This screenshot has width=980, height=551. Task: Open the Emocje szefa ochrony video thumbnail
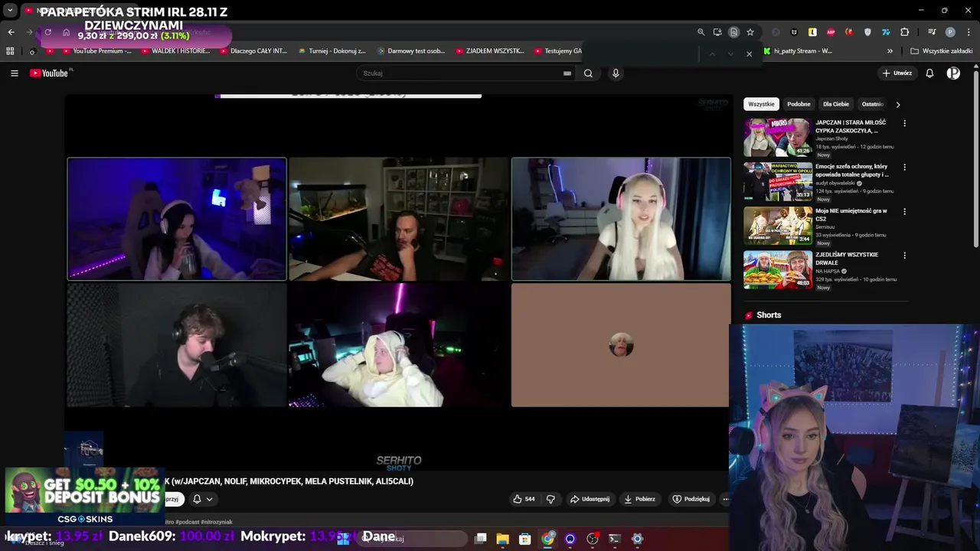pos(778,181)
